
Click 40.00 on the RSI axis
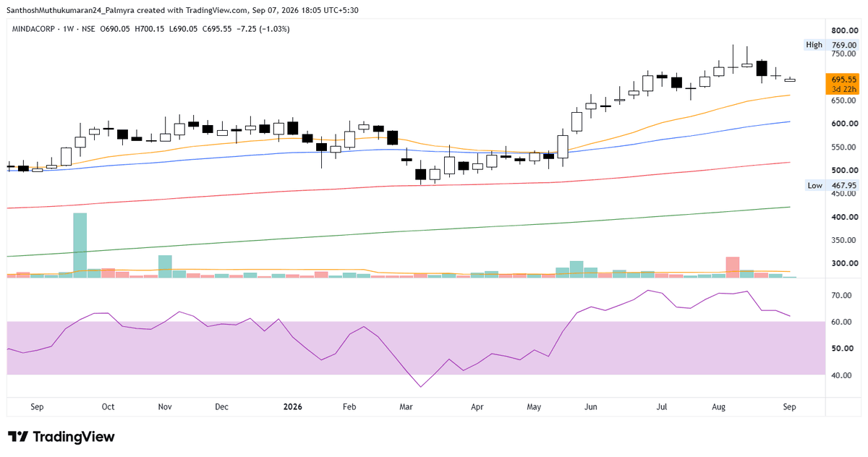click(842, 375)
